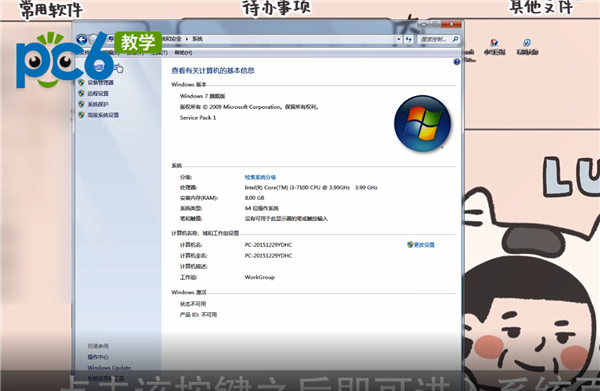Open the 检索系统分级 rating link

[x=260, y=177]
